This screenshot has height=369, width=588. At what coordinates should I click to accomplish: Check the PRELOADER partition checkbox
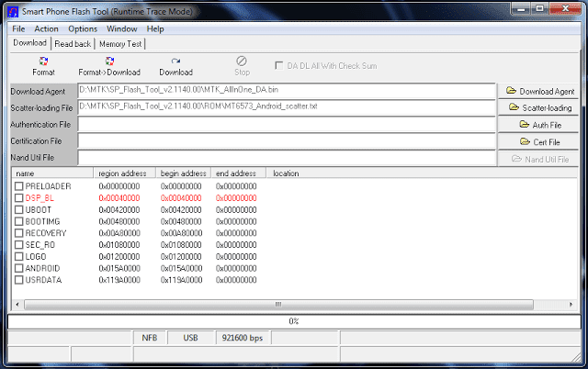point(19,186)
